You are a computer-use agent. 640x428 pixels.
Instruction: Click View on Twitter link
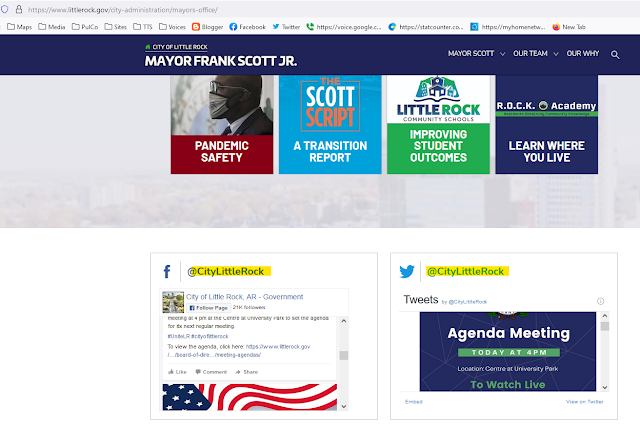pos(584,402)
